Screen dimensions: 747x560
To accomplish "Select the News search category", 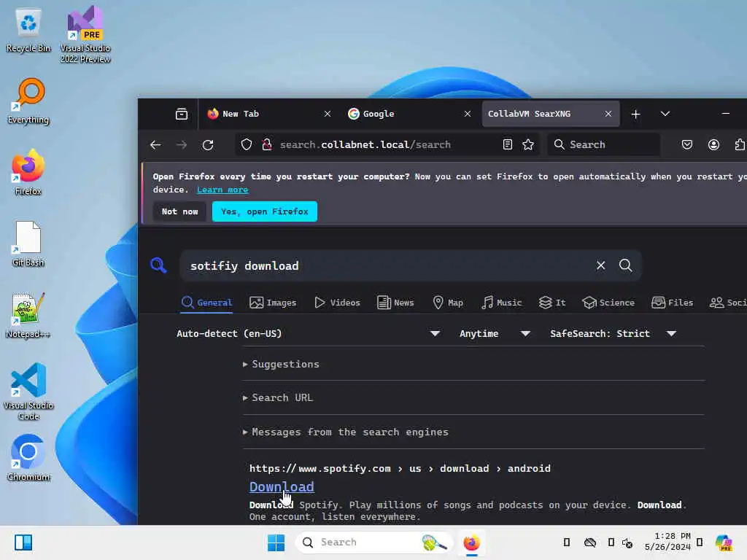I will (395, 303).
